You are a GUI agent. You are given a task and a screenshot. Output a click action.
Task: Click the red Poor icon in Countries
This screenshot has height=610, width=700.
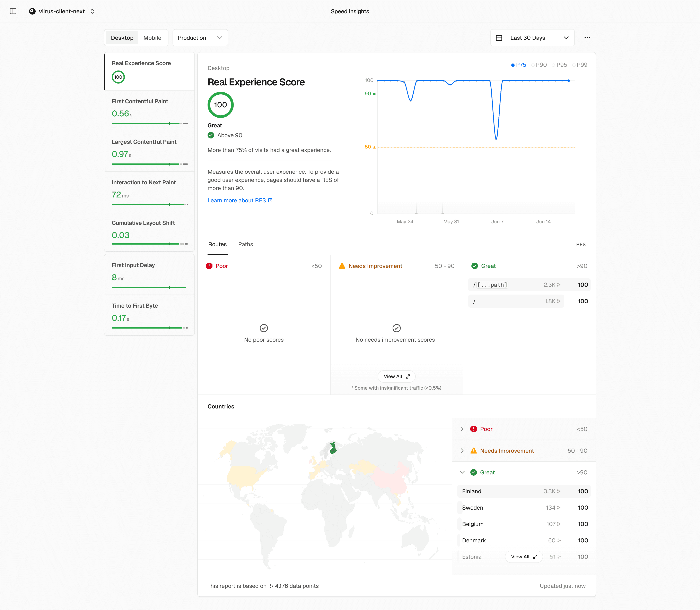(473, 429)
